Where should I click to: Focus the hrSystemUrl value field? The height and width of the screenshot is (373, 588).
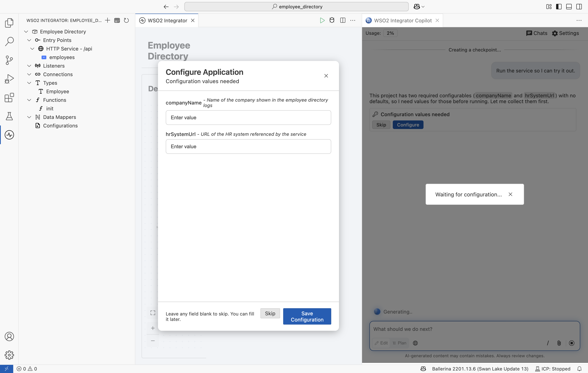(248, 147)
